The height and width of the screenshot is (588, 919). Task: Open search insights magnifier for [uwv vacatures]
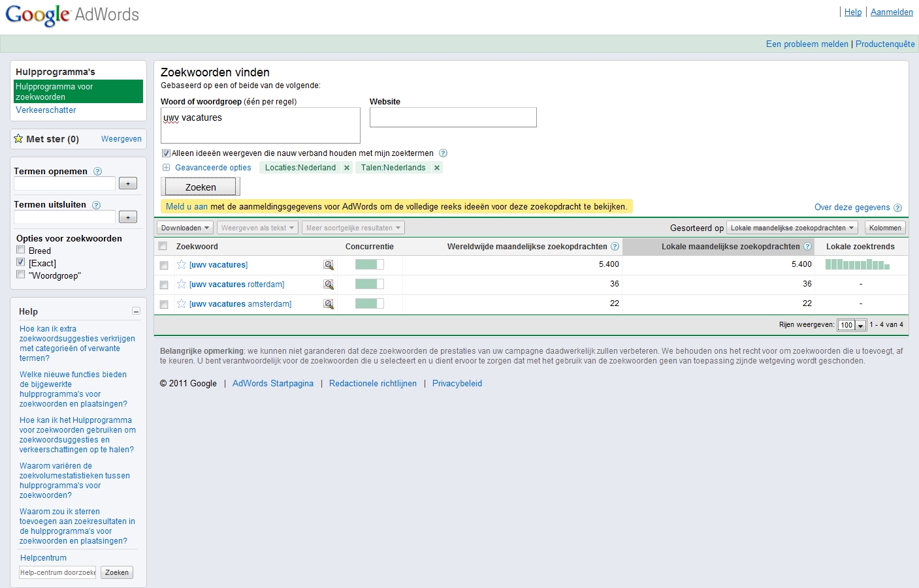[329, 265]
